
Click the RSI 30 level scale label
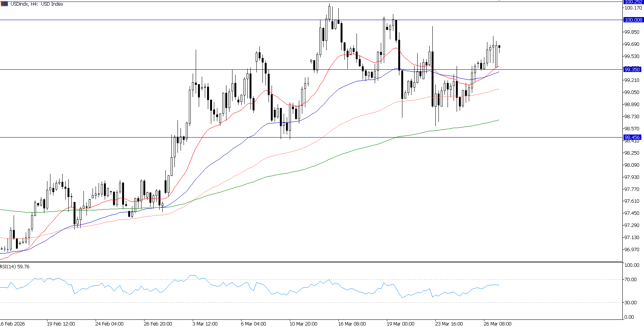[631, 302]
